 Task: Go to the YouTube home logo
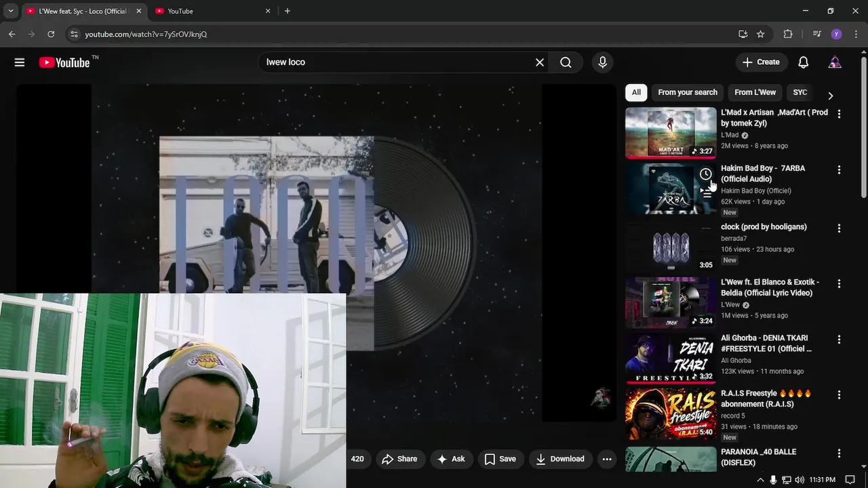pos(64,62)
